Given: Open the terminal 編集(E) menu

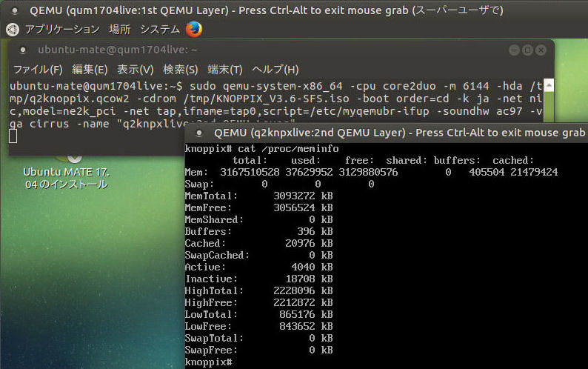Looking at the screenshot, I should 90,70.
